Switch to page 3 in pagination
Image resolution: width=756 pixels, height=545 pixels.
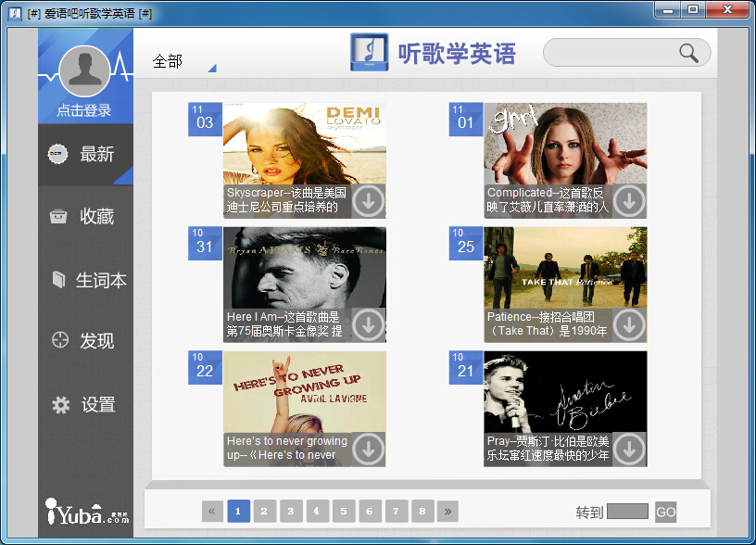coord(291,511)
